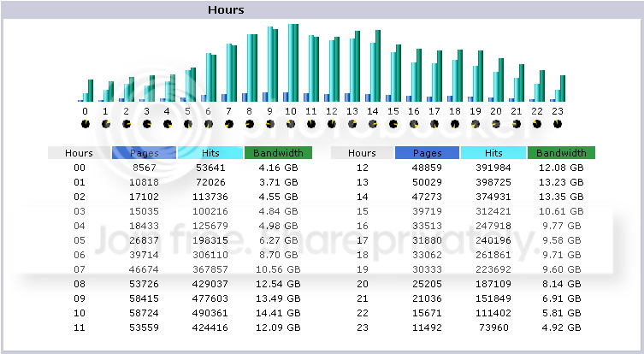Click the 398725 hits value for hour 13
The height and width of the screenshot is (354, 644).
tap(493, 182)
